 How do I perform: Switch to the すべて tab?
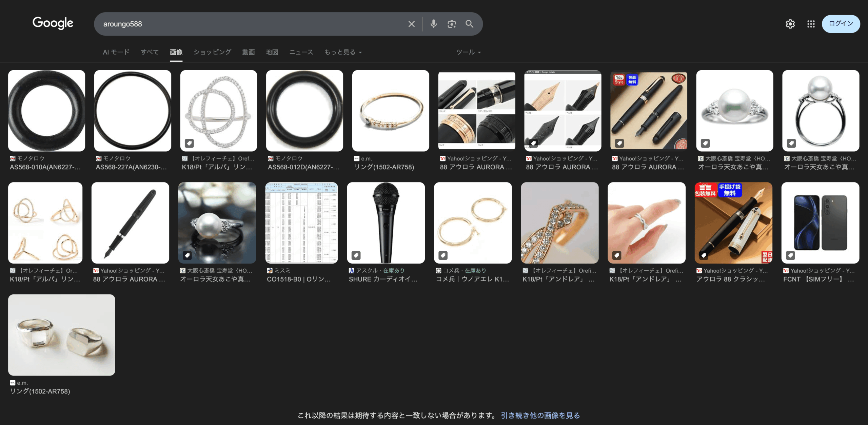(x=150, y=52)
